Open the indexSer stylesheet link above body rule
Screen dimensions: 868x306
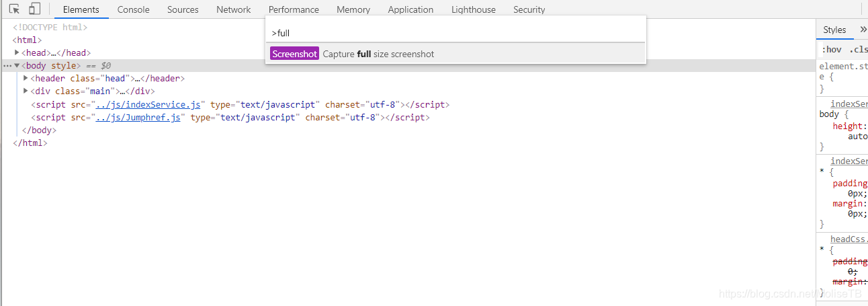[x=849, y=104]
